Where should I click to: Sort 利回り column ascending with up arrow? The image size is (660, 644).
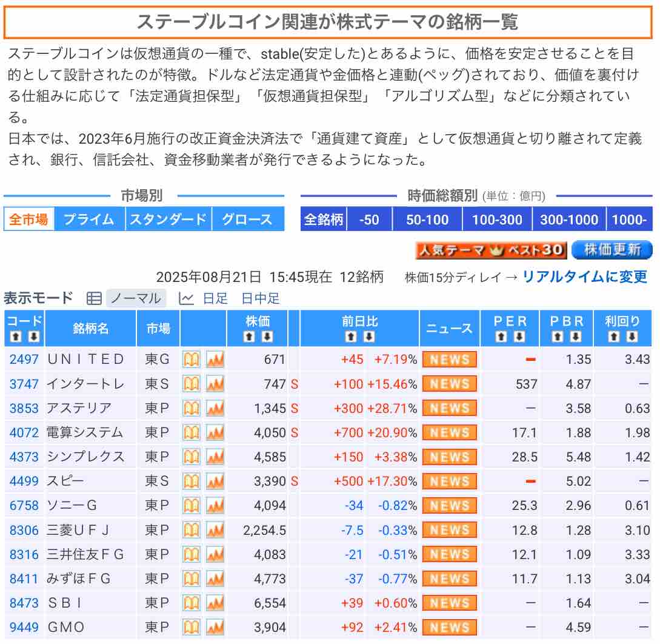(613, 337)
